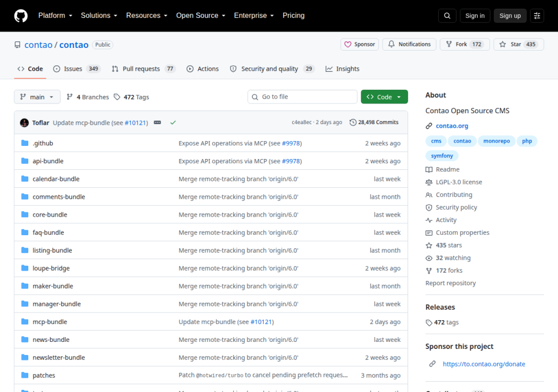Open the Enterprise dropdown menu
Screen dimensions: 558x392
(x=254, y=16)
